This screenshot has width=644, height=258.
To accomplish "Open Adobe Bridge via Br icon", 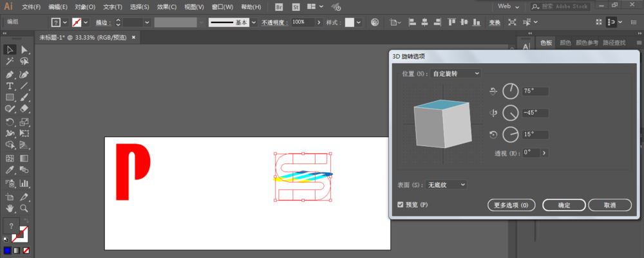I will (x=279, y=6).
